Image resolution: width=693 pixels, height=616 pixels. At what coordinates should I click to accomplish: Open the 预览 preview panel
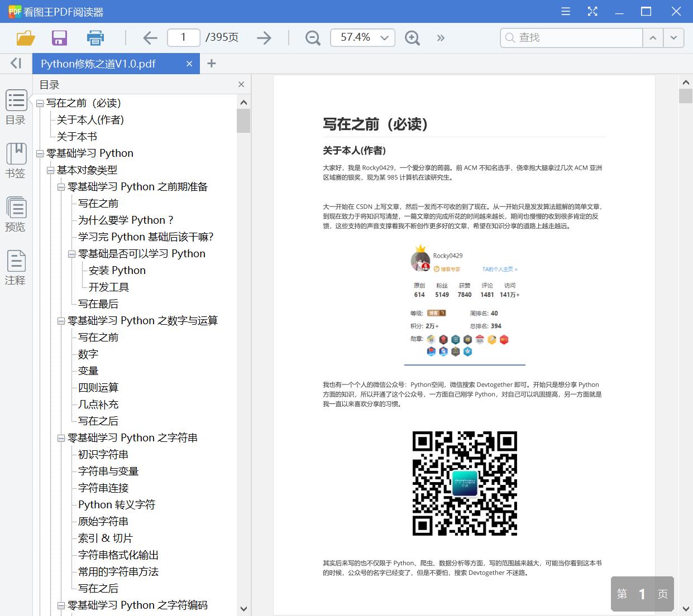point(16,214)
